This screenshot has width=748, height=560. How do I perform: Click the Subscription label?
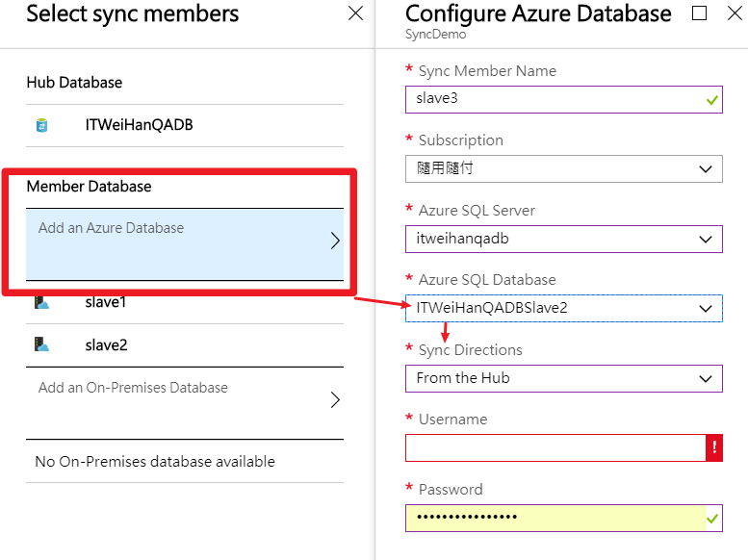pyautogui.click(x=461, y=140)
